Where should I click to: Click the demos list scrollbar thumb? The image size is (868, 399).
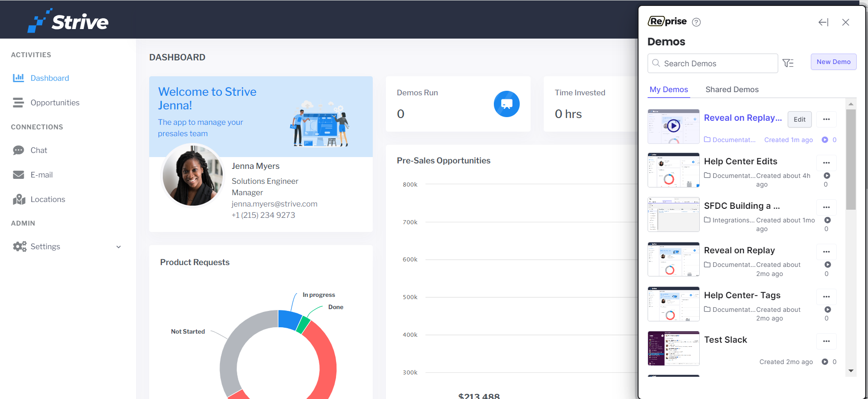tap(851, 159)
